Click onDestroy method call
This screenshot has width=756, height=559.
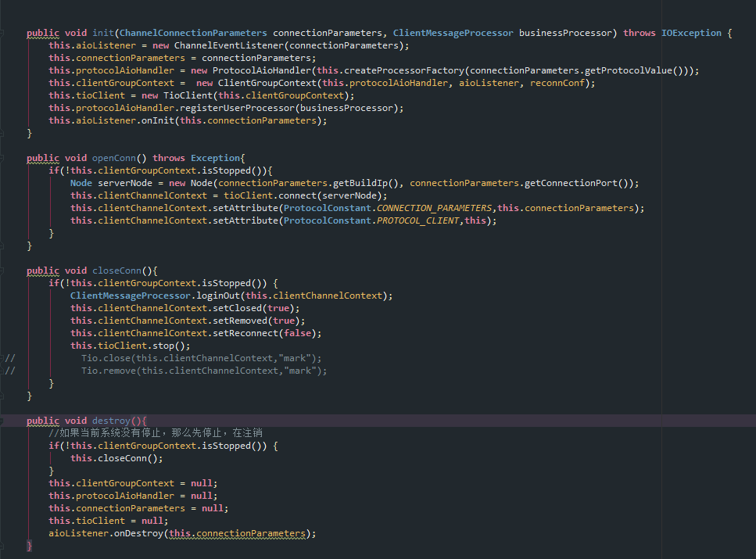click(x=138, y=533)
